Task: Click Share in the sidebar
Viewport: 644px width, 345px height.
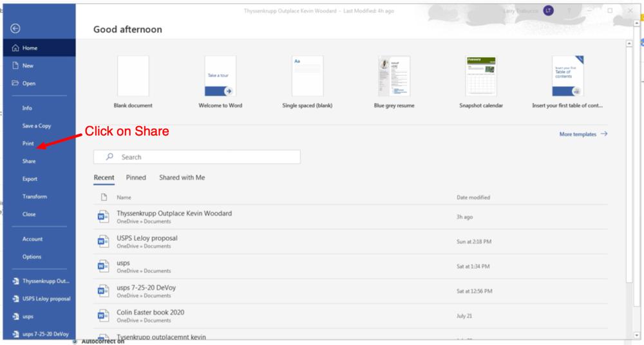Action: (x=29, y=161)
